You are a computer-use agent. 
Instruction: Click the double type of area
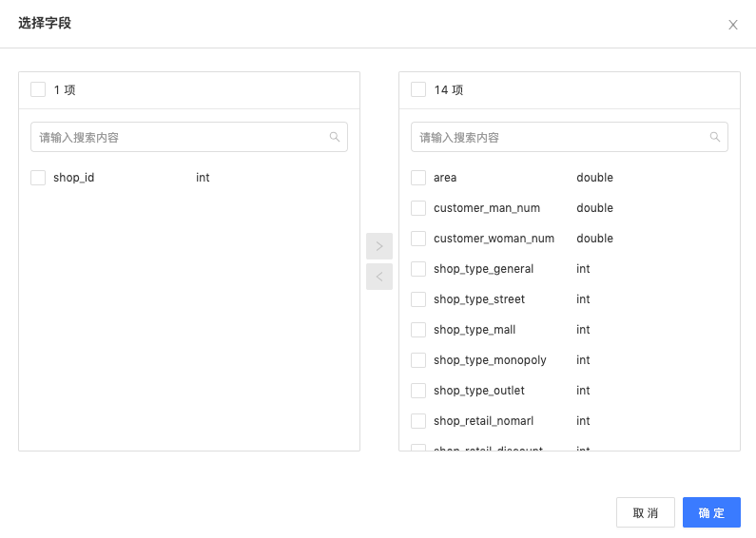[x=595, y=178]
